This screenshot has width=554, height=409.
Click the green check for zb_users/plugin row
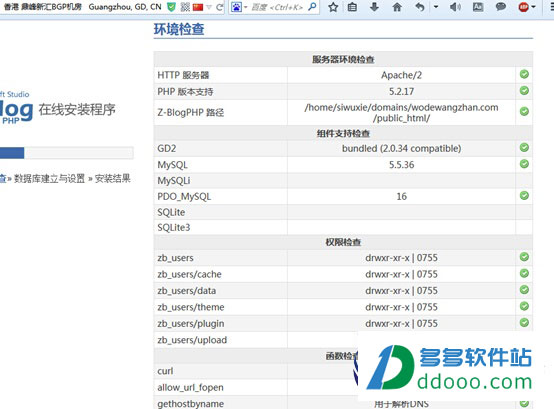pyautogui.click(x=524, y=322)
